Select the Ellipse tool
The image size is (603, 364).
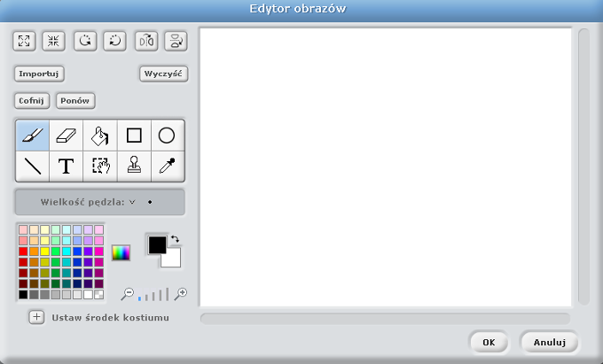pos(168,136)
